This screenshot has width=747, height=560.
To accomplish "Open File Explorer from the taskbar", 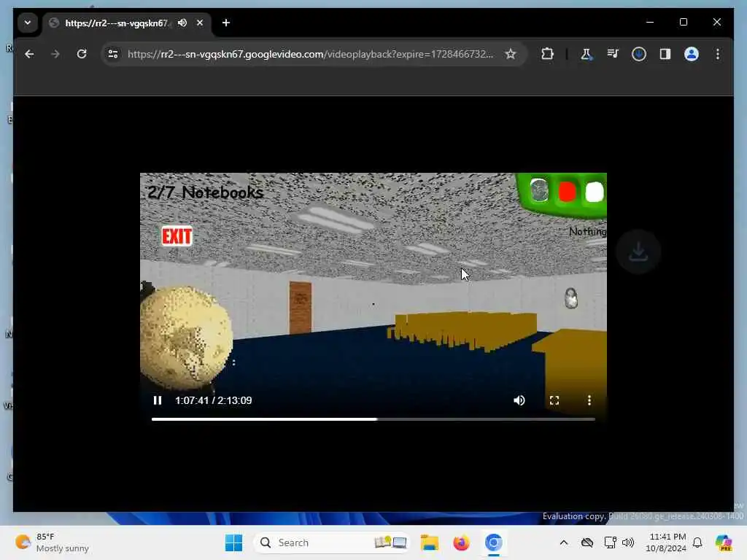I will [x=430, y=542].
